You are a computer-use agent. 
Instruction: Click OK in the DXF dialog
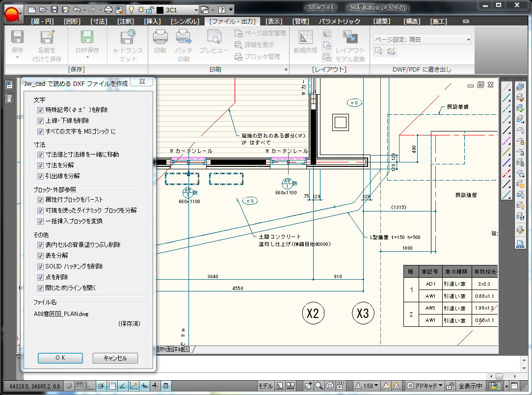click(x=60, y=358)
